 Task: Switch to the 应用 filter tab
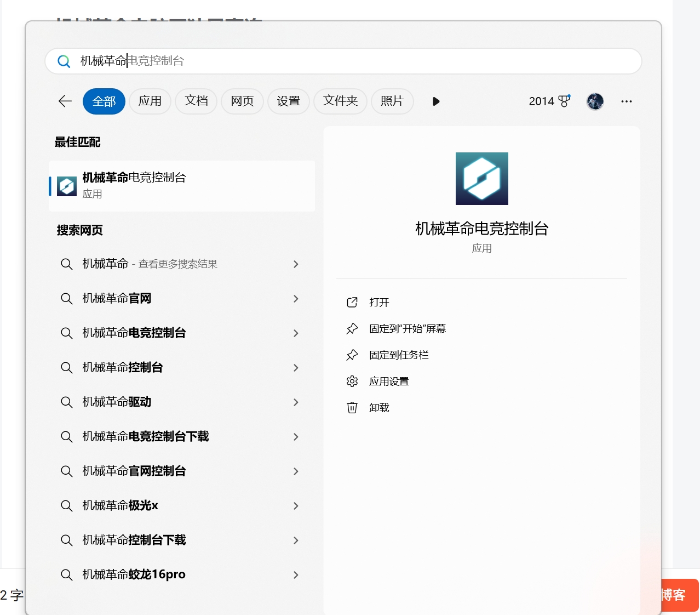[150, 101]
